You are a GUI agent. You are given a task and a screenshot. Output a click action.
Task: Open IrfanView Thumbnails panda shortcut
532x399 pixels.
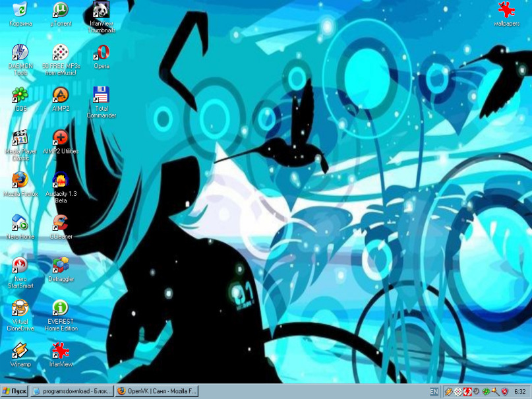coord(102,17)
